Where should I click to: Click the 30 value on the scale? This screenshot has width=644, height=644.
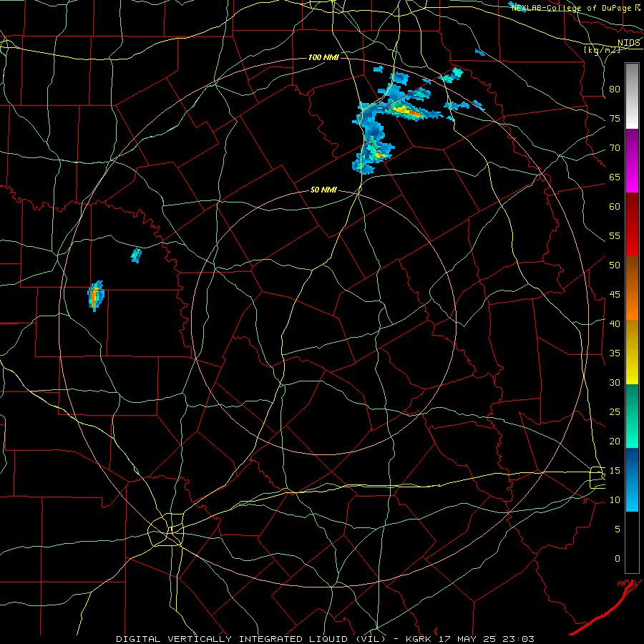[x=615, y=382]
